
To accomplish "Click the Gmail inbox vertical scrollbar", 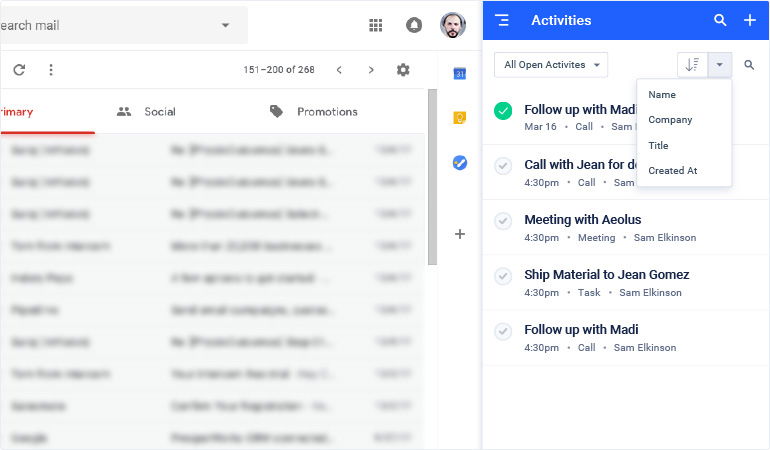I will pos(432,177).
